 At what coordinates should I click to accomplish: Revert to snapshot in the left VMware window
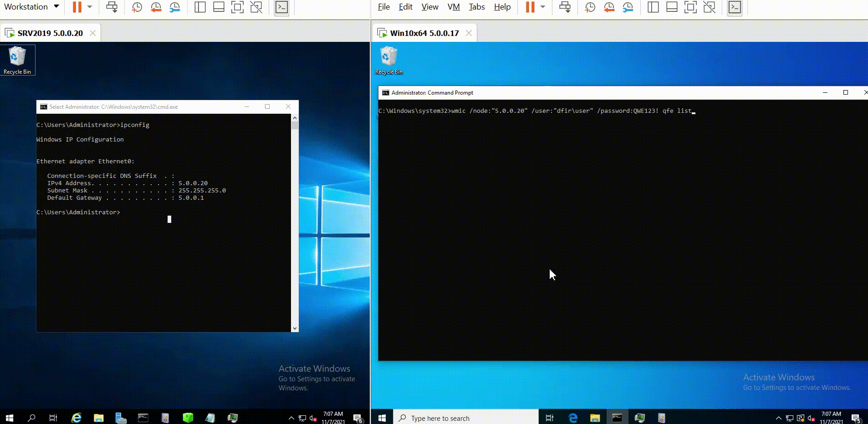coord(156,7)
